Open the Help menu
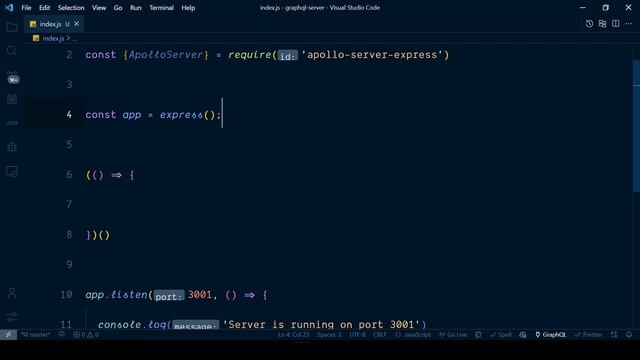Image resolution: width=640 pixels, height=360 pixels. pos(188,7)
